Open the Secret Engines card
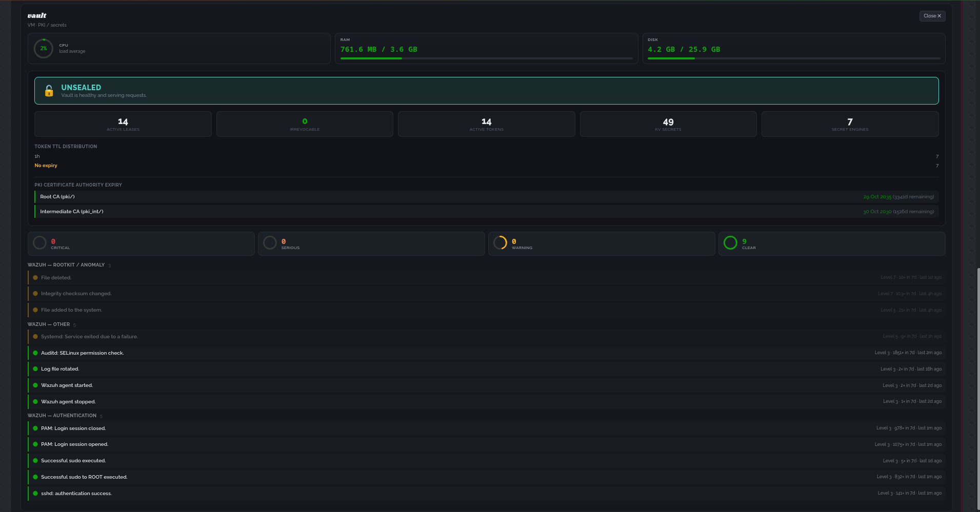 pyautogui.click(x=850, y=124)
